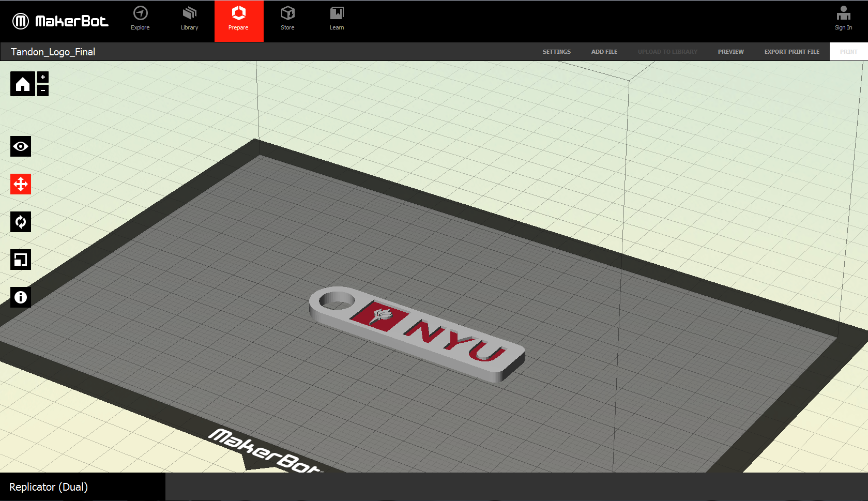This screenshot has width=868, height=501.
Task: Open the Learn section
Action: coord(337,19)
